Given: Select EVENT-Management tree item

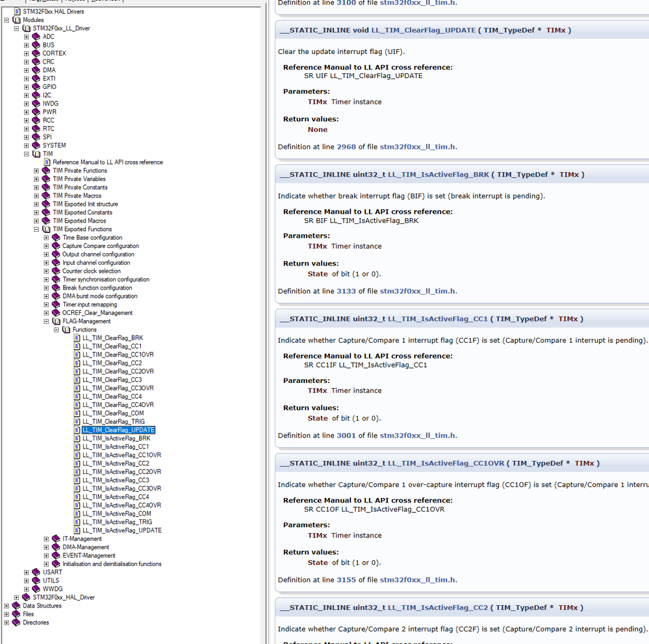Looking at the screenshot, I should tap(89, 556).
